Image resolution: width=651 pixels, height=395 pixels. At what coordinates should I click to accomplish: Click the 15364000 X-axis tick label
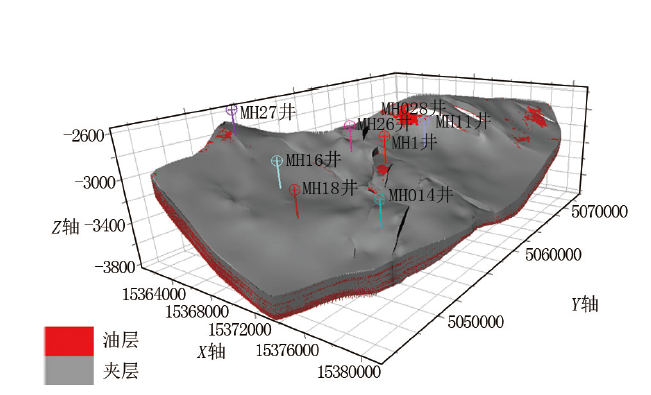click(154, 294)
